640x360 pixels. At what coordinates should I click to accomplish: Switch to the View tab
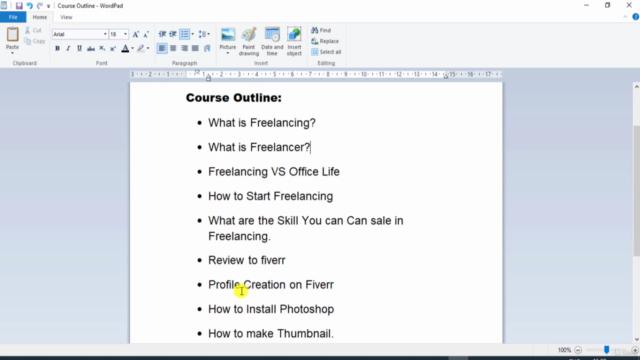pos(66,17)
